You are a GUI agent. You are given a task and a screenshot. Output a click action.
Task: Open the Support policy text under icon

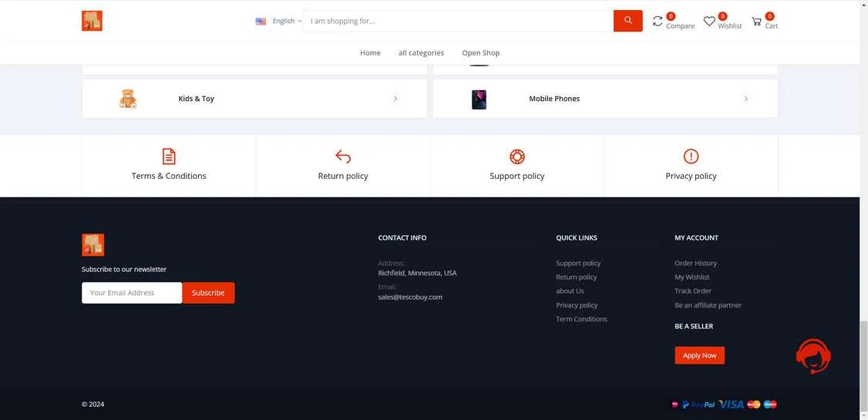click(517, 176)
